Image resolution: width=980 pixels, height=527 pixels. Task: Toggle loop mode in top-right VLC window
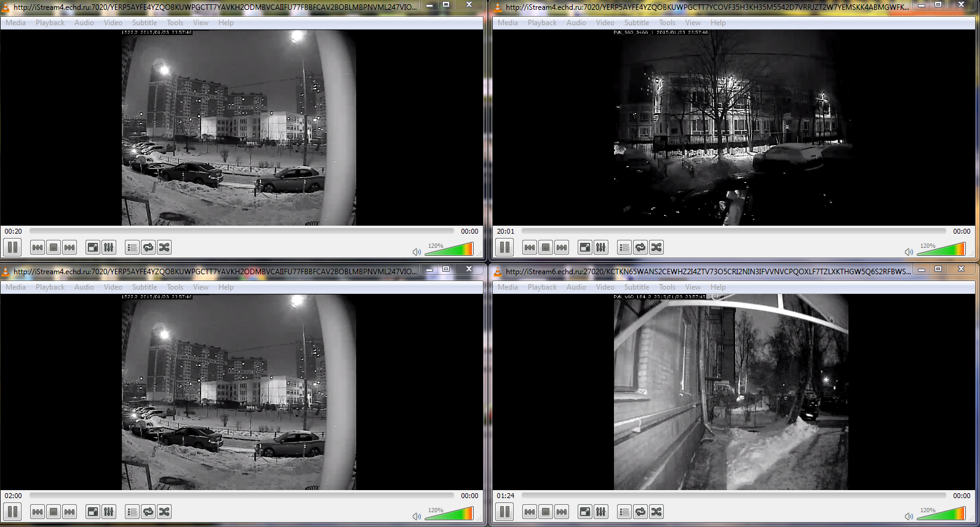point(640,247)
